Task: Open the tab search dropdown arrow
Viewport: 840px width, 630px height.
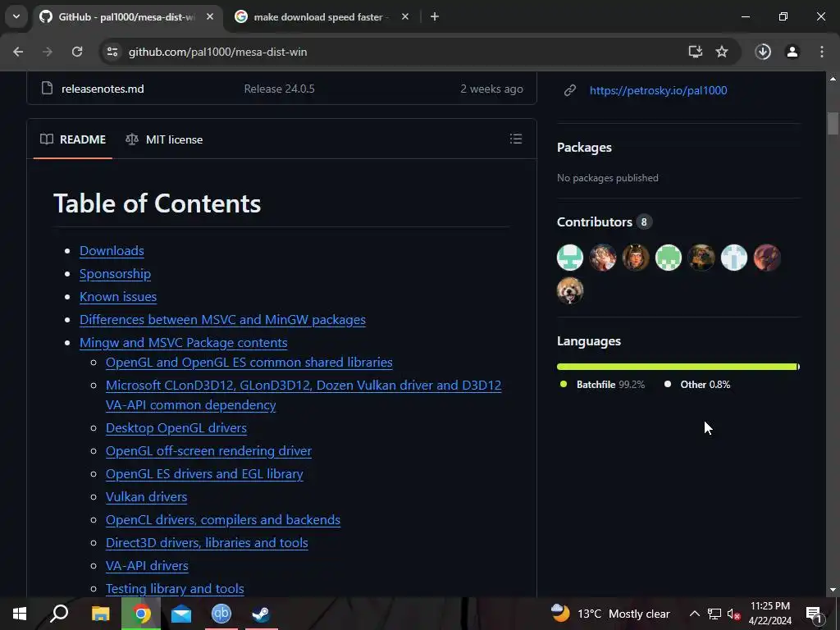Action: (x=16, y=16)
